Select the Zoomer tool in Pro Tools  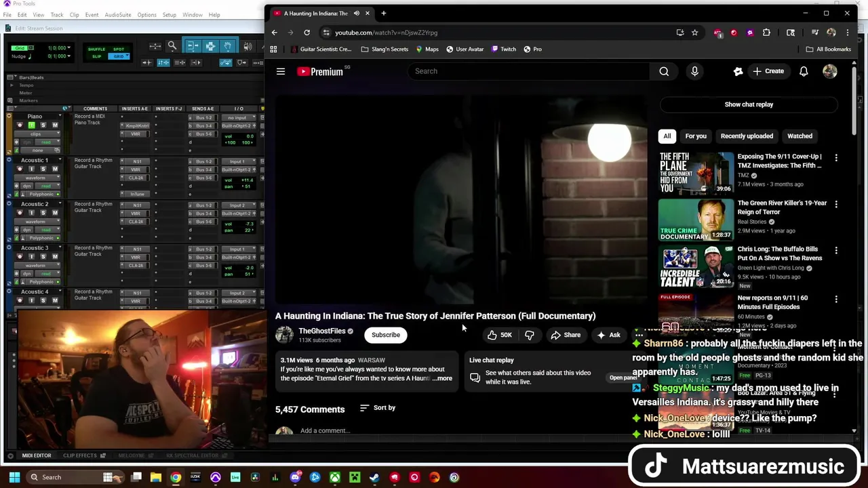172,46
